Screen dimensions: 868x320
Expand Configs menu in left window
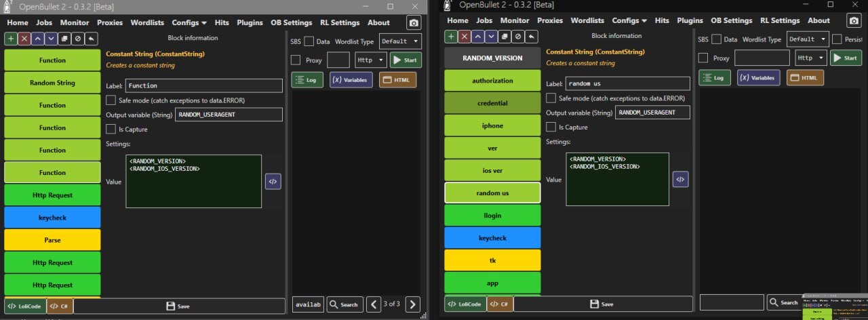(189, 22)
